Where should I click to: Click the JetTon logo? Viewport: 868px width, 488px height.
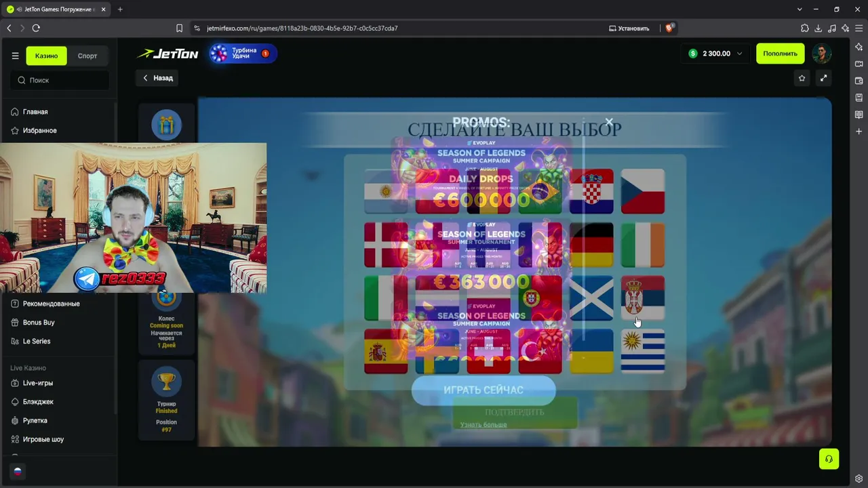[x=167, y=54]
